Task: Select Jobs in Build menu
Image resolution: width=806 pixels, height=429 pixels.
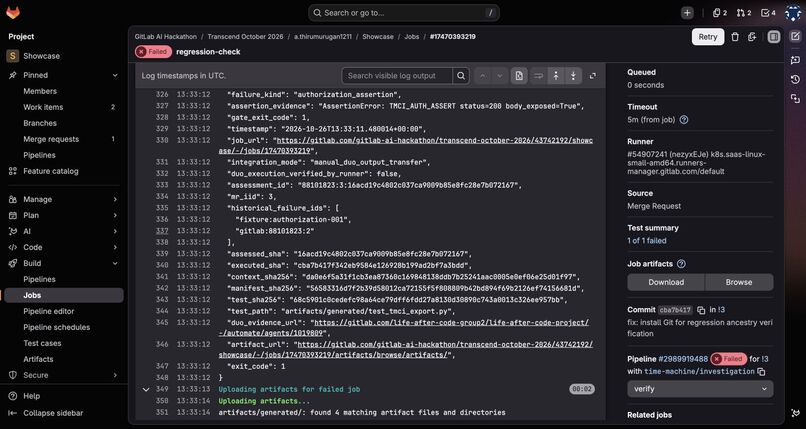Action: click(x=64, y=295)
